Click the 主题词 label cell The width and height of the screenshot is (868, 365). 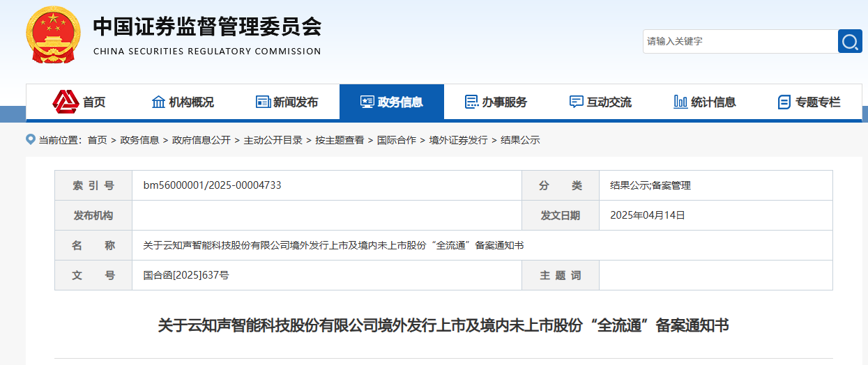point(561,275)
